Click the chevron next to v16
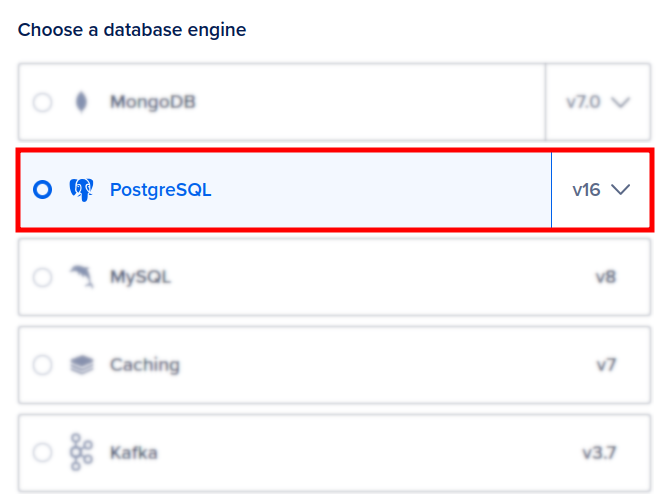Screen dimensions: 670x501 [621, 190]
